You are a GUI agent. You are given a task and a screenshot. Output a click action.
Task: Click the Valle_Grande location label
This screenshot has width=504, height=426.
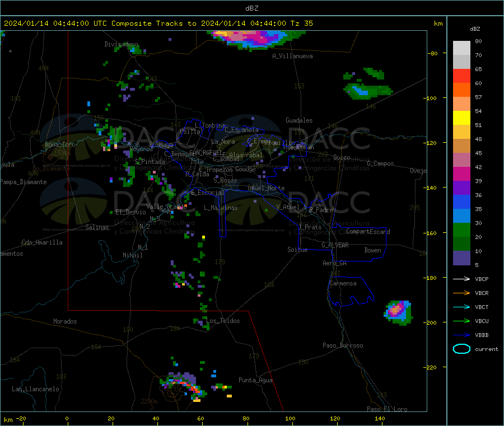(x=166, y=206)
